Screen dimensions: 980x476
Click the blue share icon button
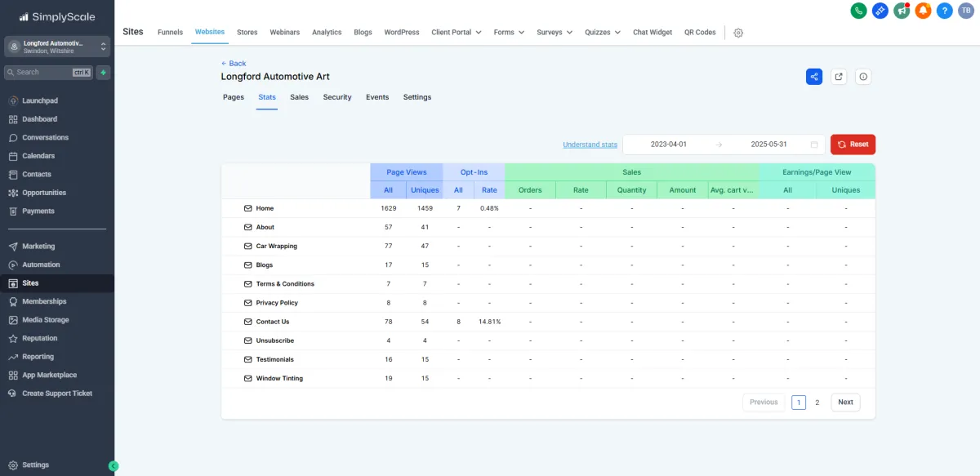(x=814, y=77)
